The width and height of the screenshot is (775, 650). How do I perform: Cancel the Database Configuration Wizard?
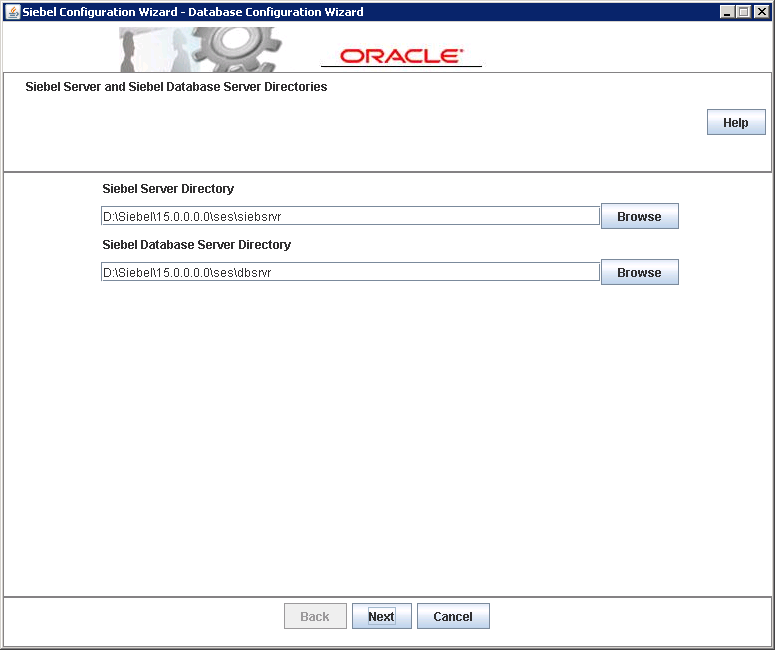click(x=453, y=616)
